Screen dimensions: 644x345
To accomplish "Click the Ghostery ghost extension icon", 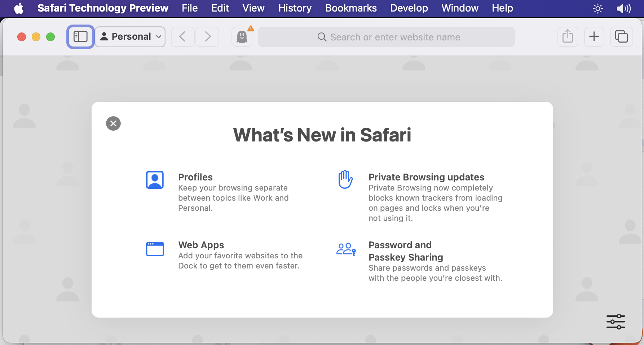I will tap(242, 37).
